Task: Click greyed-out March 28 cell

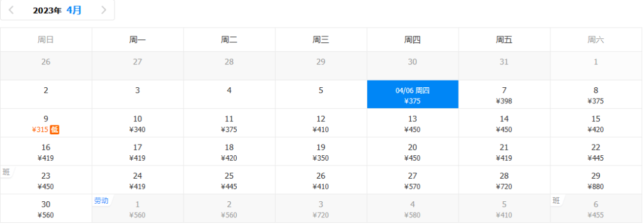Action: click(229, 66)
